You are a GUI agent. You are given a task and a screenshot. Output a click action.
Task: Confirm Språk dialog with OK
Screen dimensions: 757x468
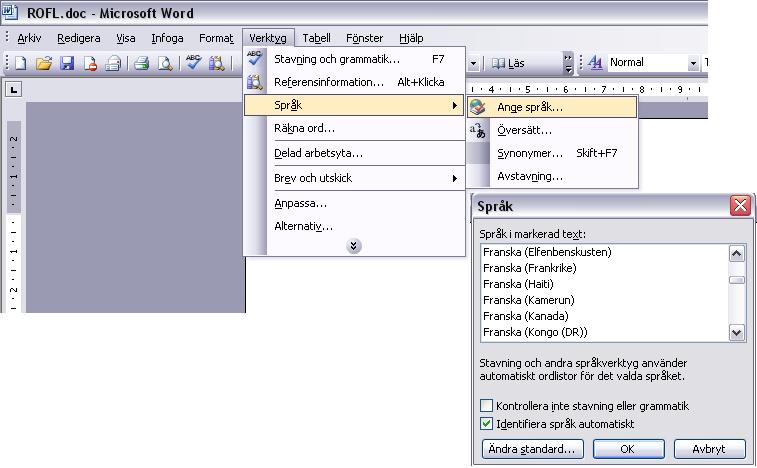628,449
